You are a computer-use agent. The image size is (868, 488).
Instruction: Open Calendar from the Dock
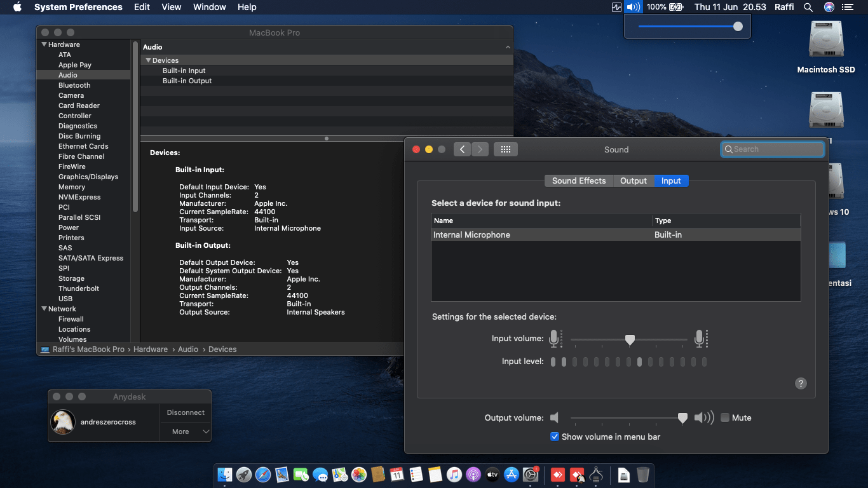tap(397, 474)
